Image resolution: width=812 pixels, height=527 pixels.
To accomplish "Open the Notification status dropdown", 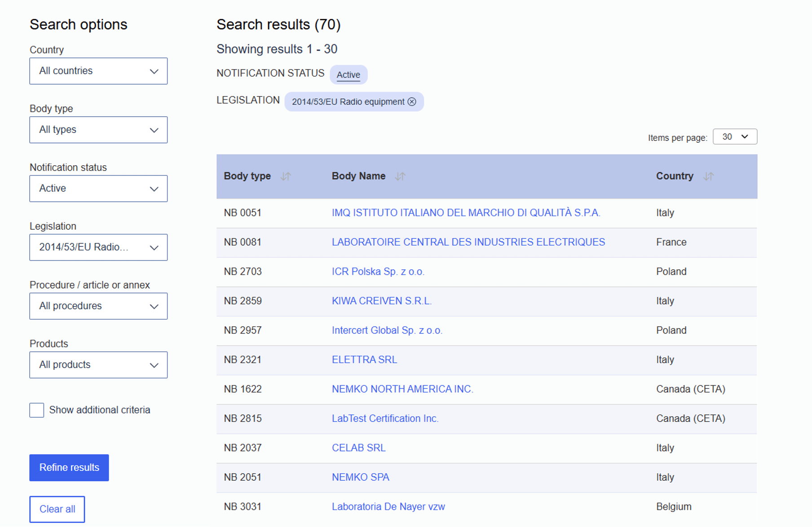I will pyautogui.click(x=98, y=189).
